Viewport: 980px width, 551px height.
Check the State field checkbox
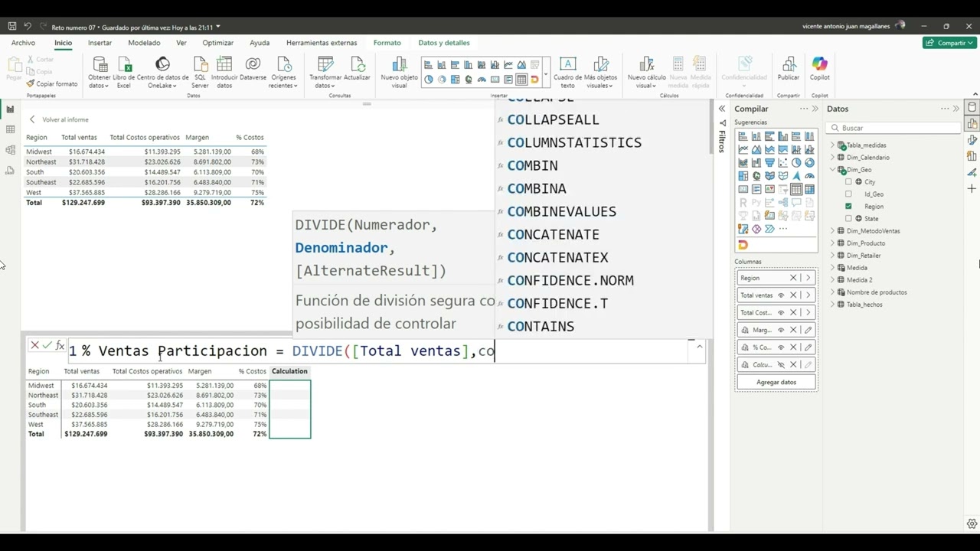tap(848, 219)
